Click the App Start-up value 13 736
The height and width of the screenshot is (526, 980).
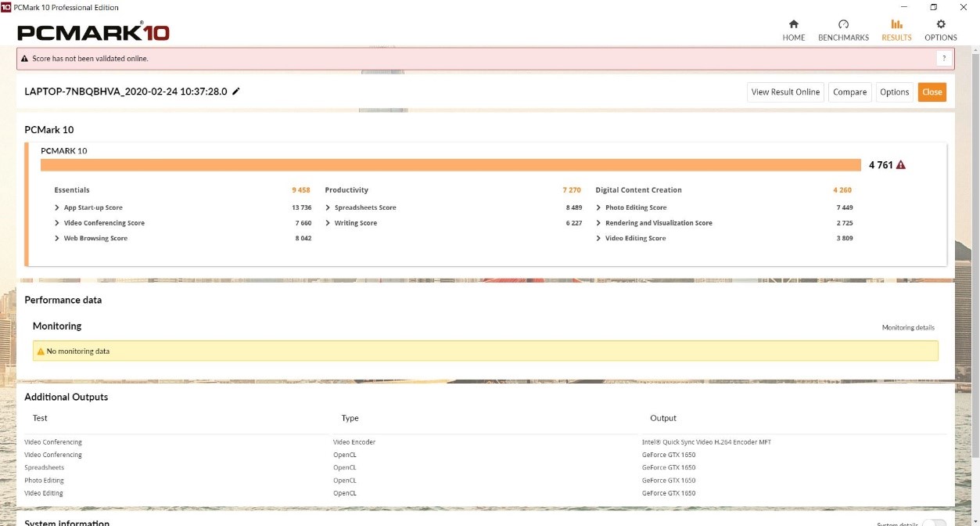click(x=301, y=207)
